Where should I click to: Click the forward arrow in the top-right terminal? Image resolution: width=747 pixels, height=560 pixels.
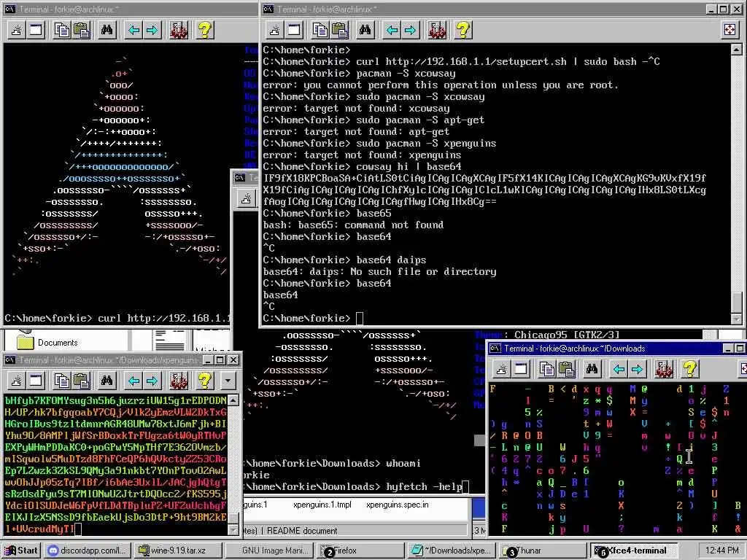click(410, 31)
